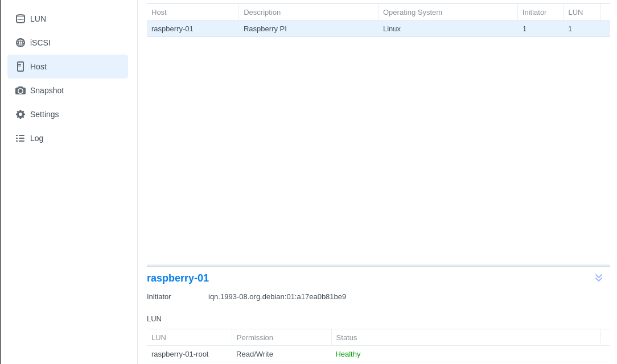Screen dimensions: 617x364
Task: Select the raspberry-01-root LUN row
Action: (x=180, y=354)
